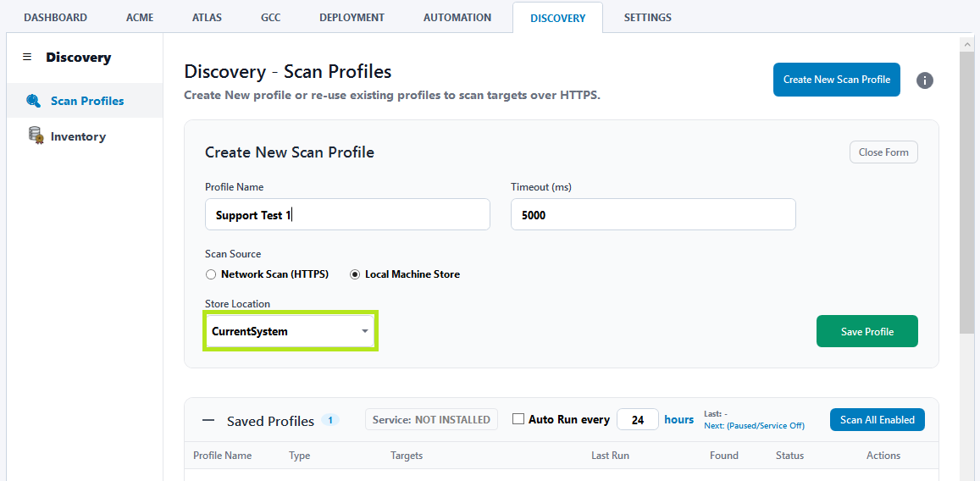Select Network Scan (HTTPS) radio button
The width and height of the screenshot is (980, 481).
(x=211, y=274)
